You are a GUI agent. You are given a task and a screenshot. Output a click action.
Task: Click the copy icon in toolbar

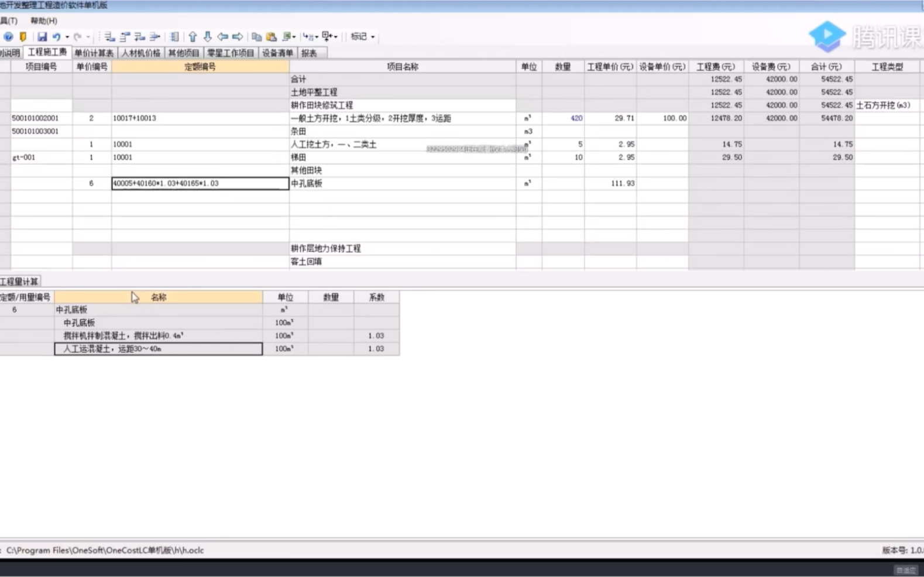click(x=256, y=36)
